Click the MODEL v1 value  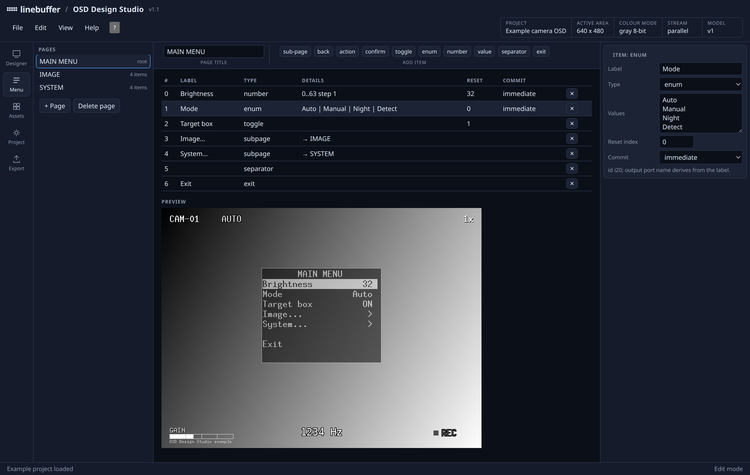tap(710, 31)
